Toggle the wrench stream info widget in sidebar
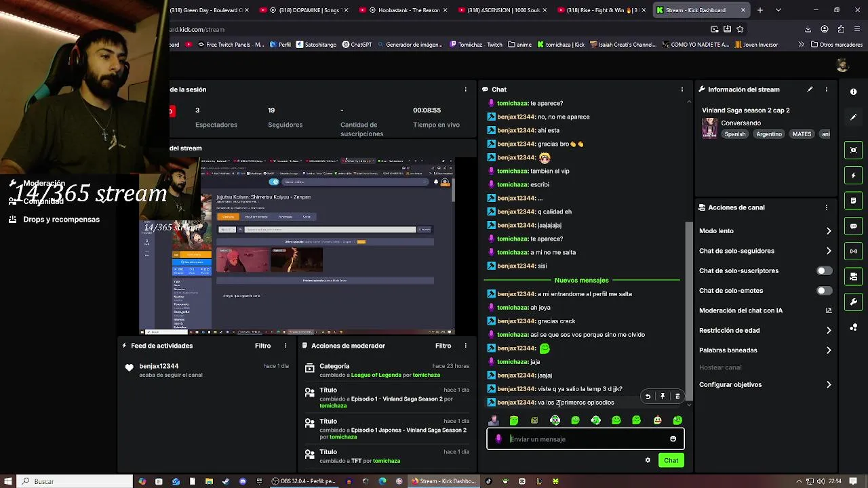 853,302
